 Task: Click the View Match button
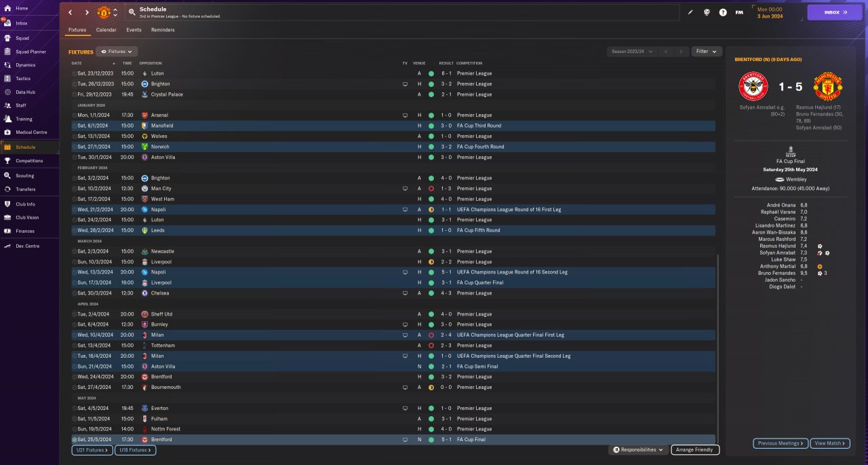pyautogui.click(x=830, y=443)
